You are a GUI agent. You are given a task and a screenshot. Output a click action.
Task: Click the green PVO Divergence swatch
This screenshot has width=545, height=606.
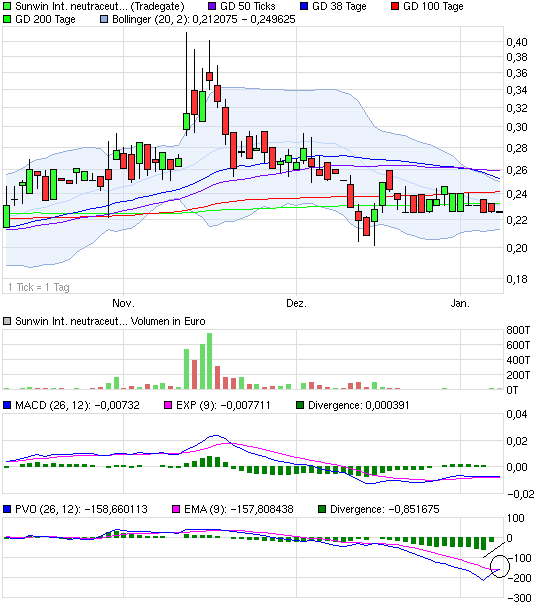point(322,509)
